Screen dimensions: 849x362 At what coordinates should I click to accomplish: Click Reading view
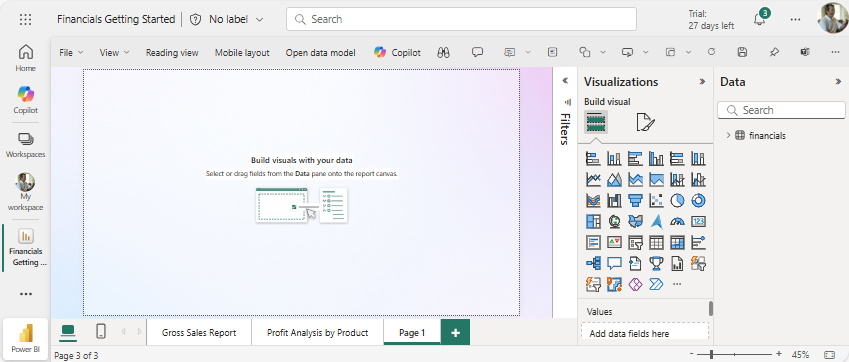point(172,52)
